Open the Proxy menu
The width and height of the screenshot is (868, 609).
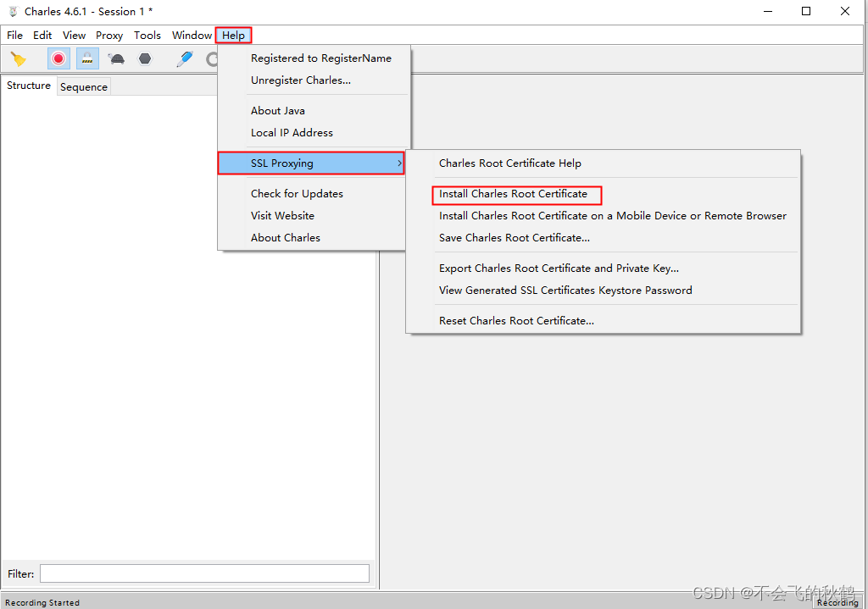[x=109, y=36]
